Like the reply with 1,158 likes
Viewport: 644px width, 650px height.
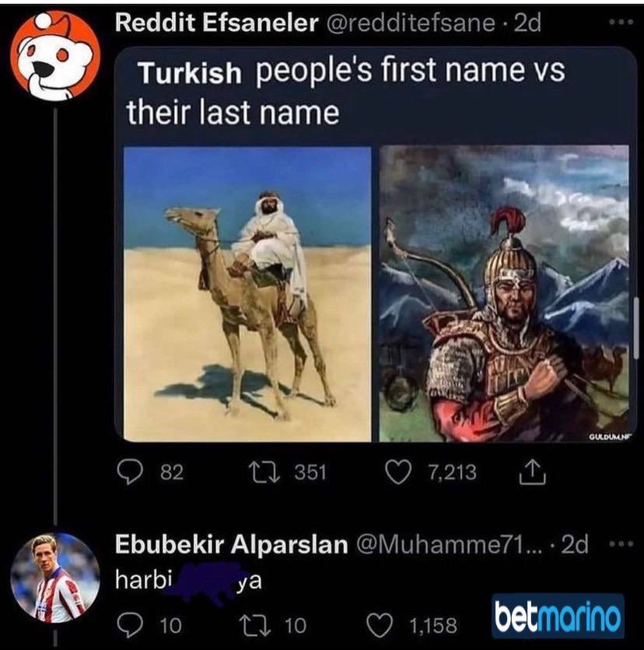point(380,626)
